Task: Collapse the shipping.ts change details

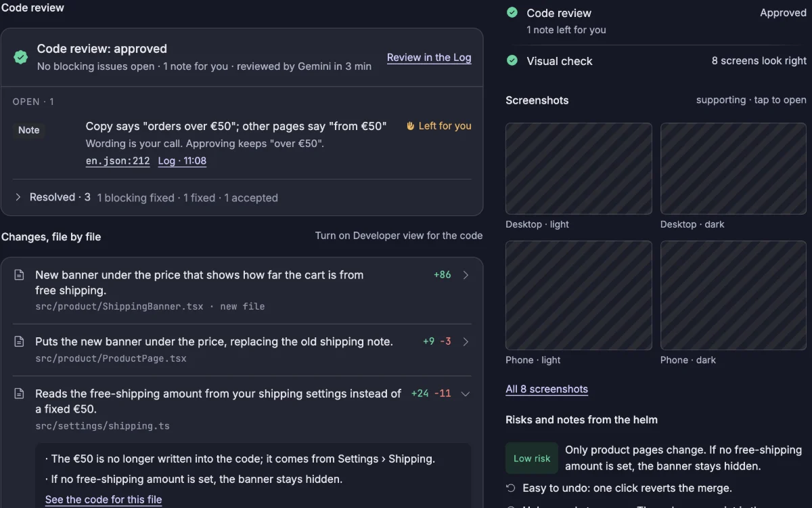Action: (x=466, y=394)
